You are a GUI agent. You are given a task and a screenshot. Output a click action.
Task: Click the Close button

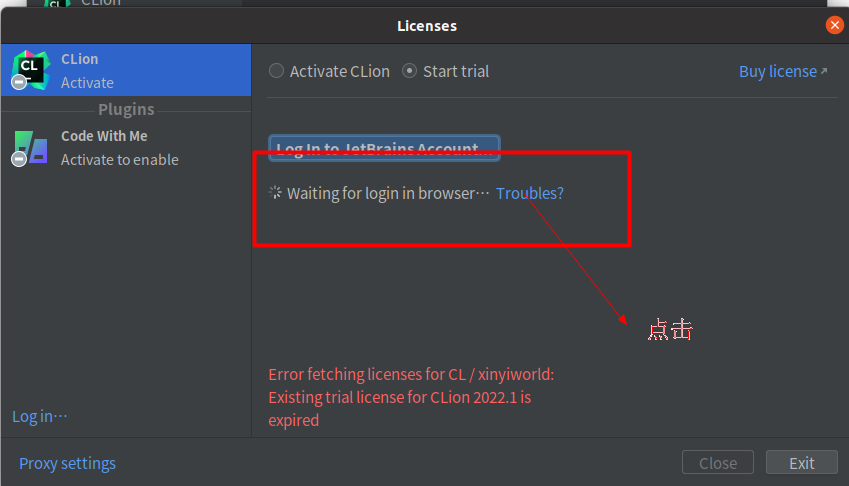718,463
